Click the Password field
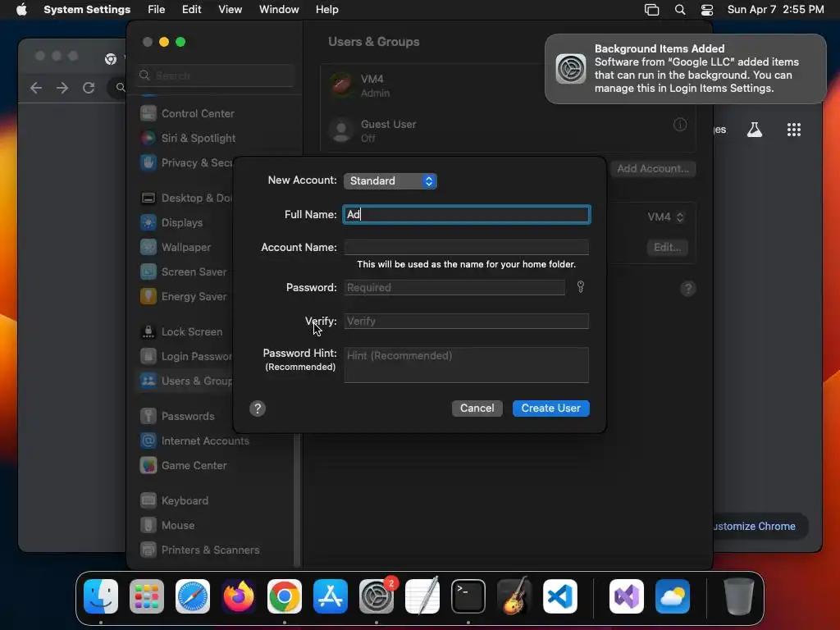This screenshot has width=840, height=630. pyautogui.click(x=454, y=287)
